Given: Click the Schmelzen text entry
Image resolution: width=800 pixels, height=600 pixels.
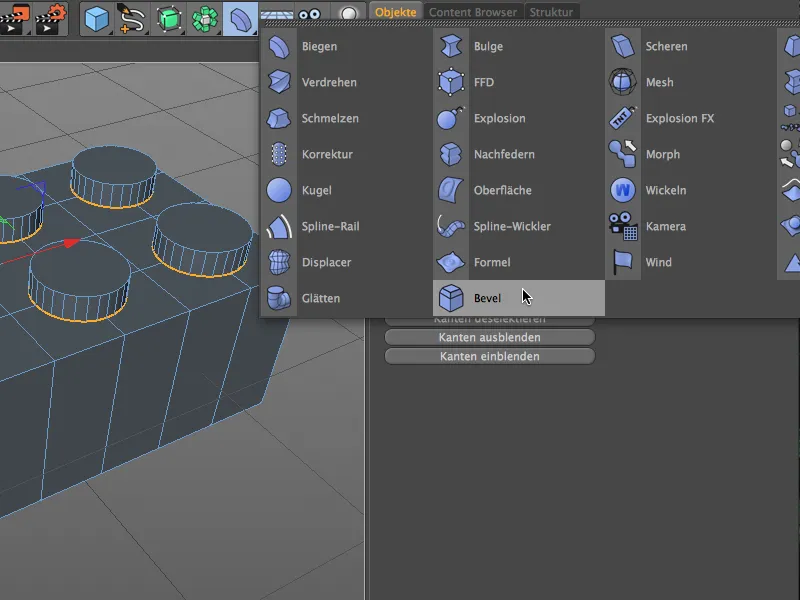Looking at the screenshot, I should [330, 118].
